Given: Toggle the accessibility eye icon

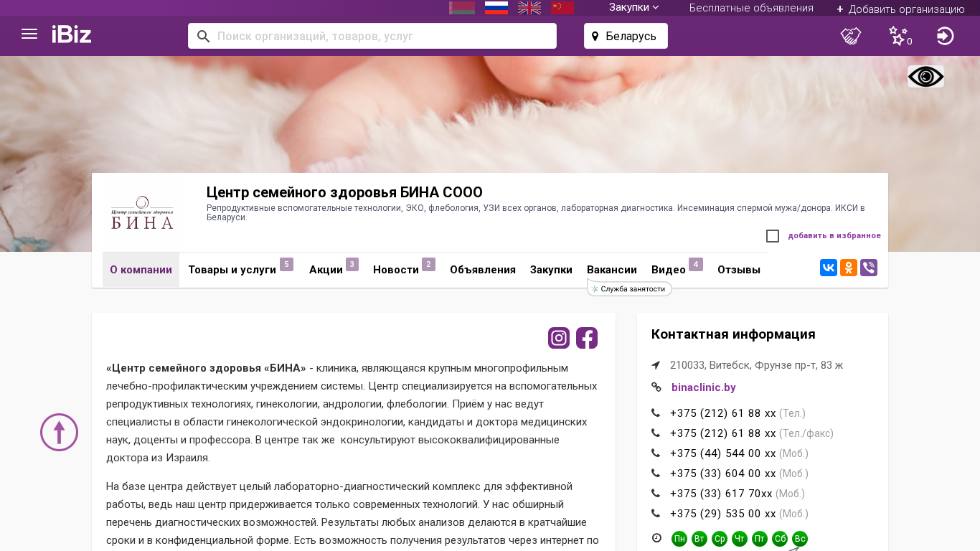Looking at the screenshot, I should pos(925,77).
